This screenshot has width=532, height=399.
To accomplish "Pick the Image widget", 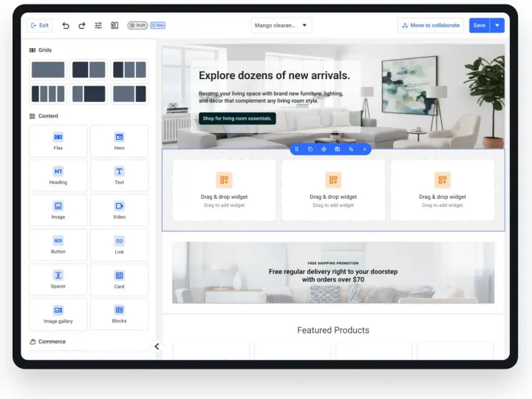I will point(58,211).
